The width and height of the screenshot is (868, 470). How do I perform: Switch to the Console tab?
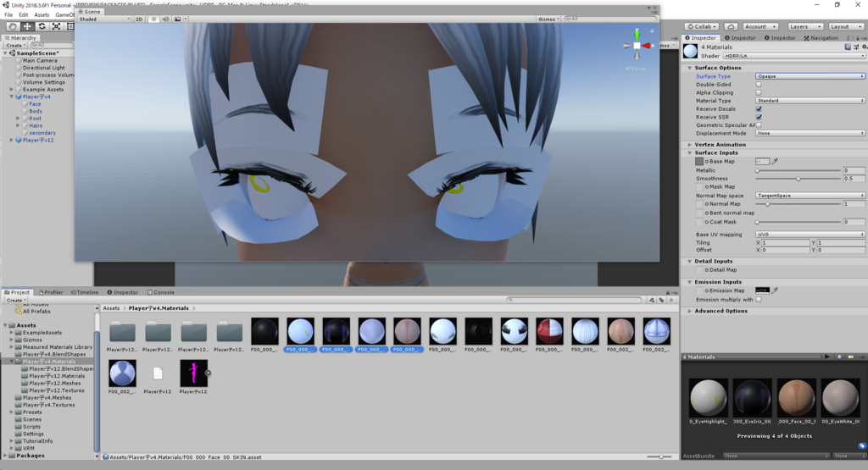(160, 292)
